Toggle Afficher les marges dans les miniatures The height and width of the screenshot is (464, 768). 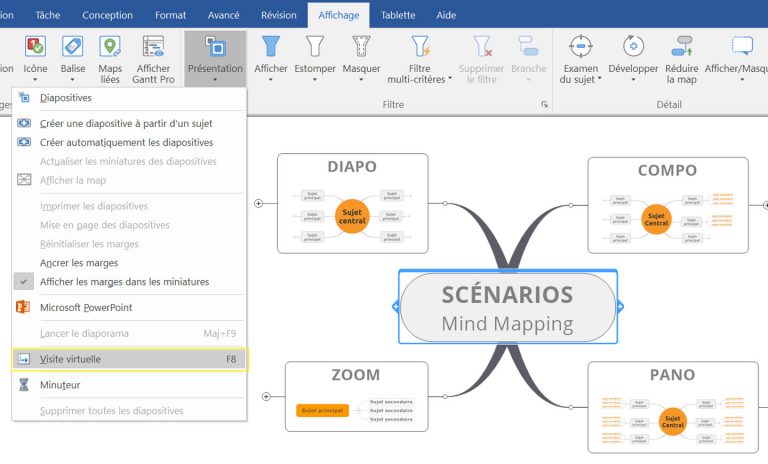124,282
